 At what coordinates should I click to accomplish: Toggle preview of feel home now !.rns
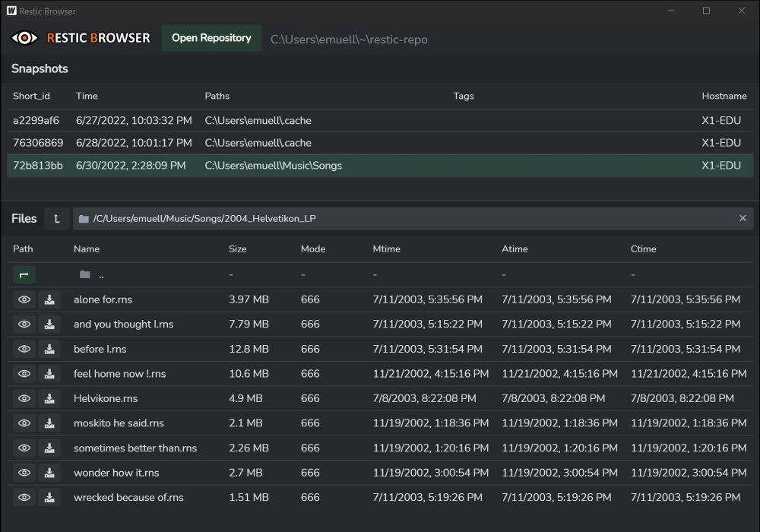tap(24, 373)
